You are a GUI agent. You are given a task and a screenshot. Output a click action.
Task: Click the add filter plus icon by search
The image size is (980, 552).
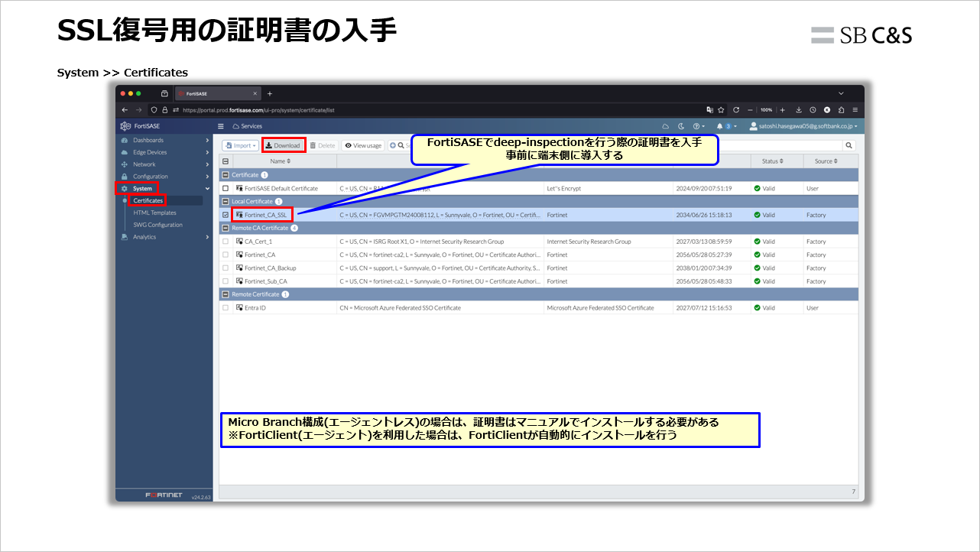point(393,145)
